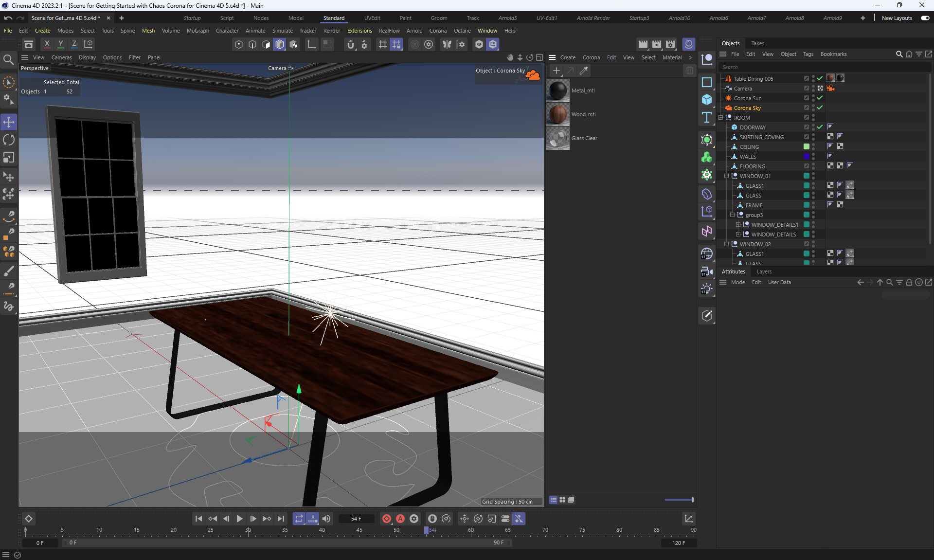934x560 pixels.
Task: Open the Layers tab
Action: pyautogui.click(x=764, y=271)
